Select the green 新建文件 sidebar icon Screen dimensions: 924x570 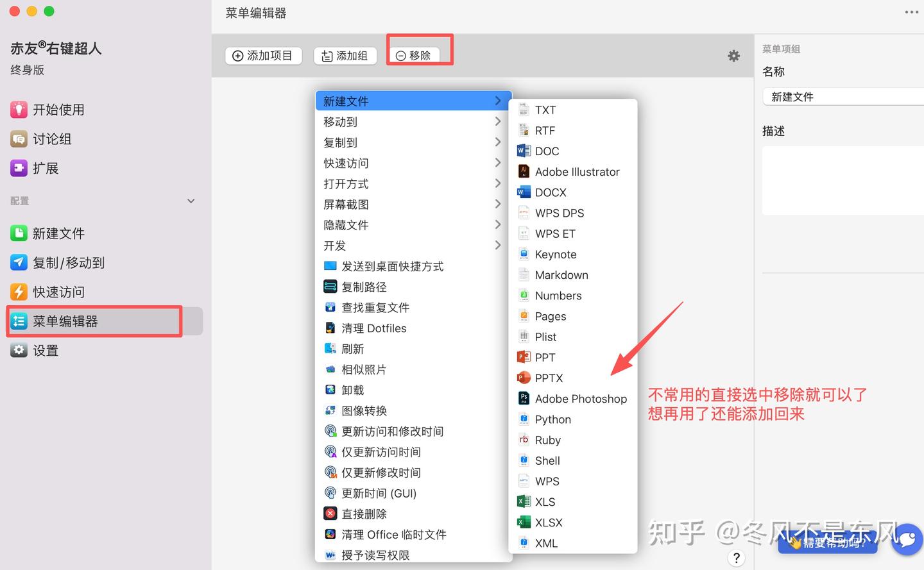point(19,233)
